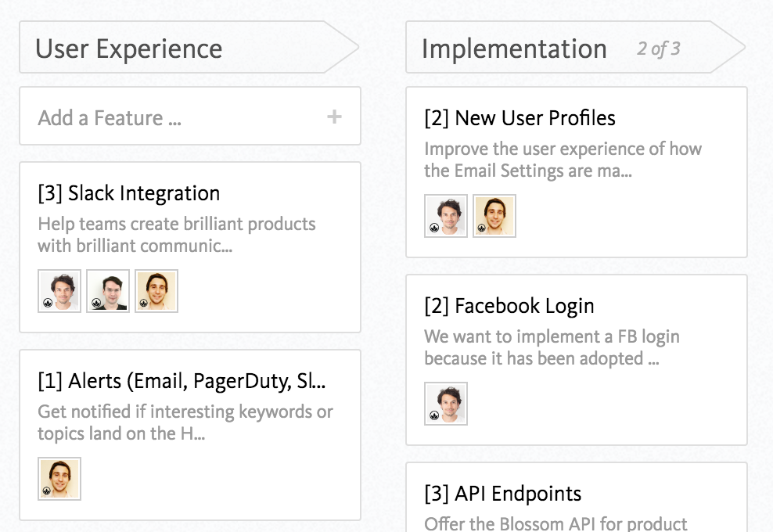The width and height of the screenshot is (773, 532).
Task: Click the 2 of 3 limit counter
Action: coord(659,49)
